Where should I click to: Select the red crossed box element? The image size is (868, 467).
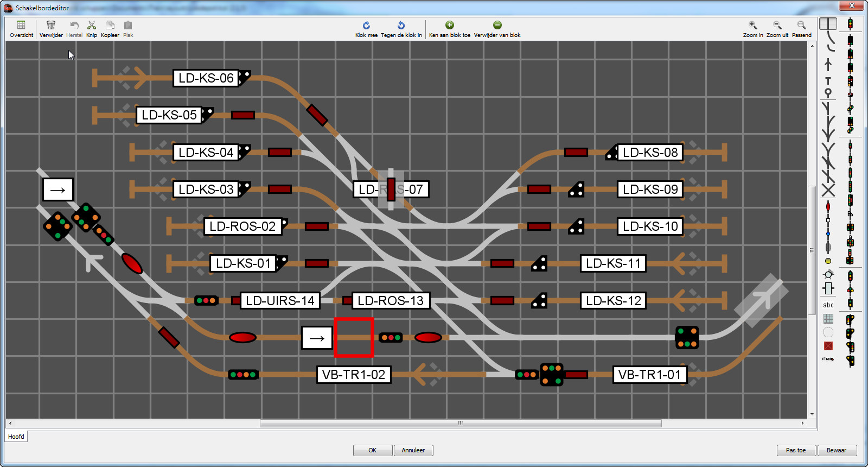828,346
